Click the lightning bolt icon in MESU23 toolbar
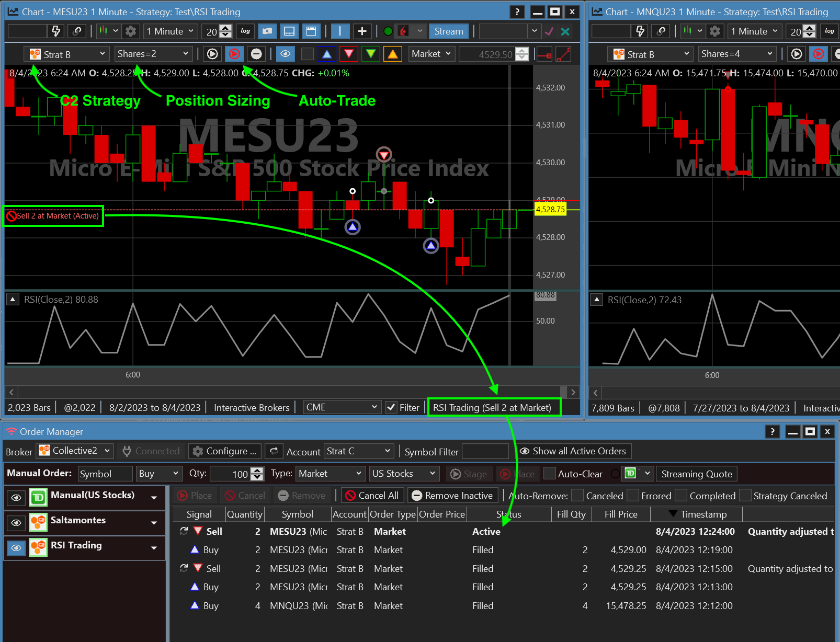Viewport: 840px width, 642px height. coord(56,31)
